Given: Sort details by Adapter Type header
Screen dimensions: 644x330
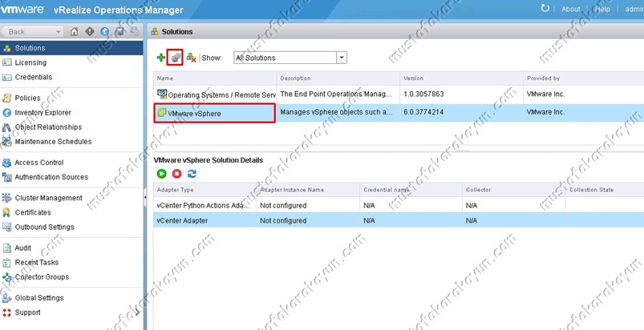Looking at the screenshot, I should [205, 190].
